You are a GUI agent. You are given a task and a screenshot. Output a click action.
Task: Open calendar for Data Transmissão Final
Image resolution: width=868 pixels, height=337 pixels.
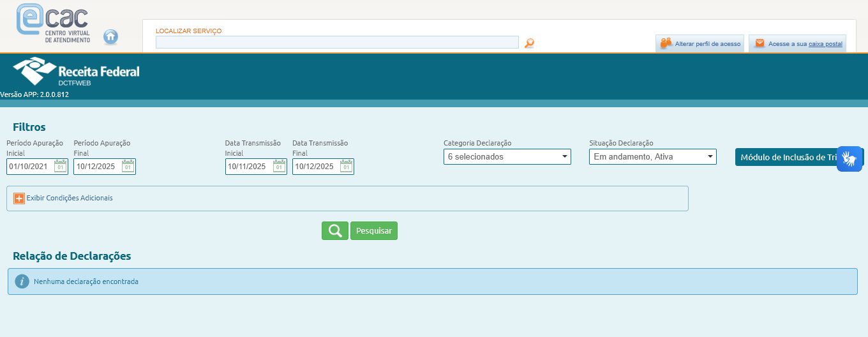347,167
